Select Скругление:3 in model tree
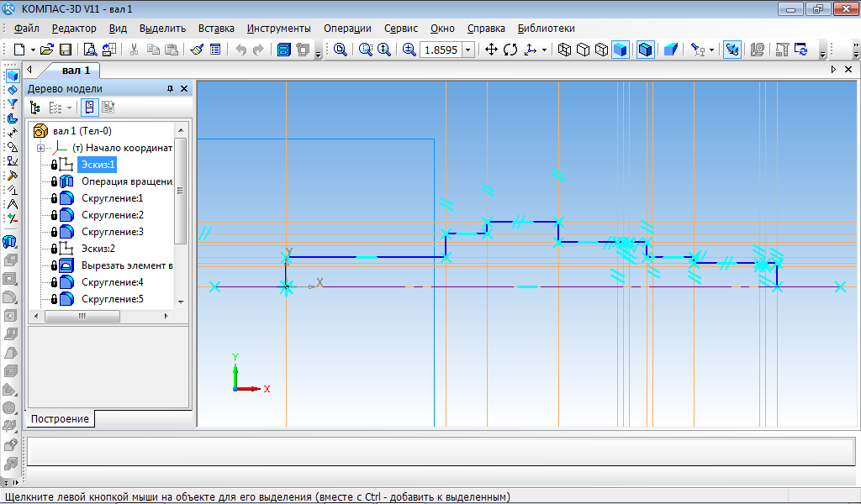The height and width of the screenshot is (504, 861). point(113,232)
